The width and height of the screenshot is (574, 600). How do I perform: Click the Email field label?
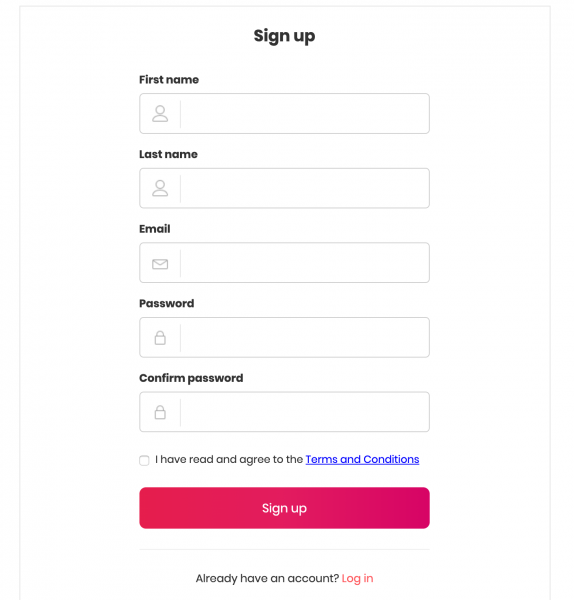(x=155, y=229)
